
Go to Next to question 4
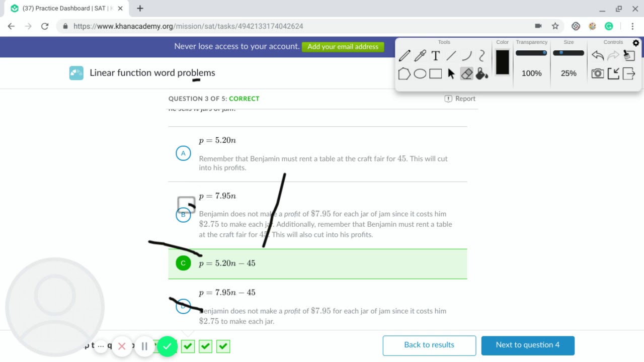point(528,345)
